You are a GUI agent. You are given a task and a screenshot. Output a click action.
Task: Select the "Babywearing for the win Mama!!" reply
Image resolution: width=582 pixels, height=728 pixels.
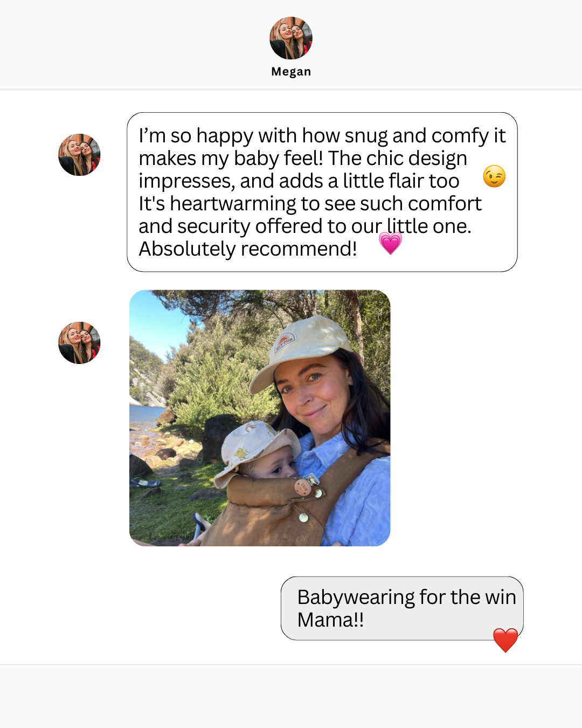(402, 608)
